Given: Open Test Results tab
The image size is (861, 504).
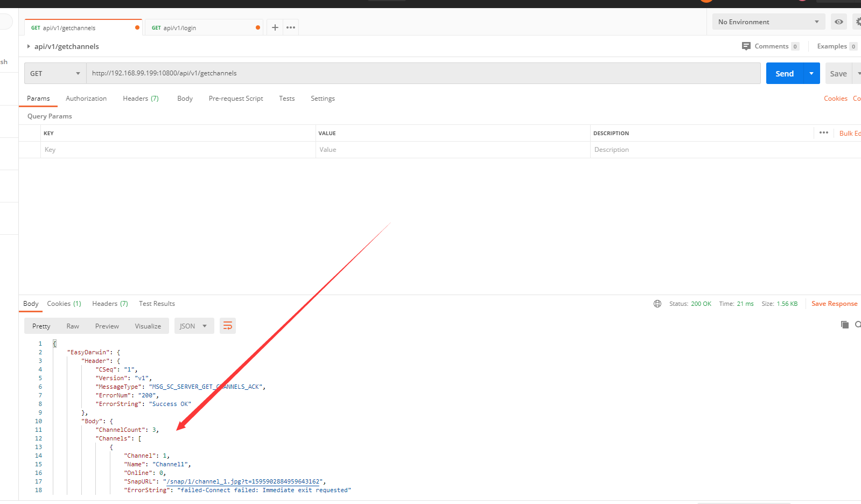Looking at the screenshot, I should click(157, 304).
